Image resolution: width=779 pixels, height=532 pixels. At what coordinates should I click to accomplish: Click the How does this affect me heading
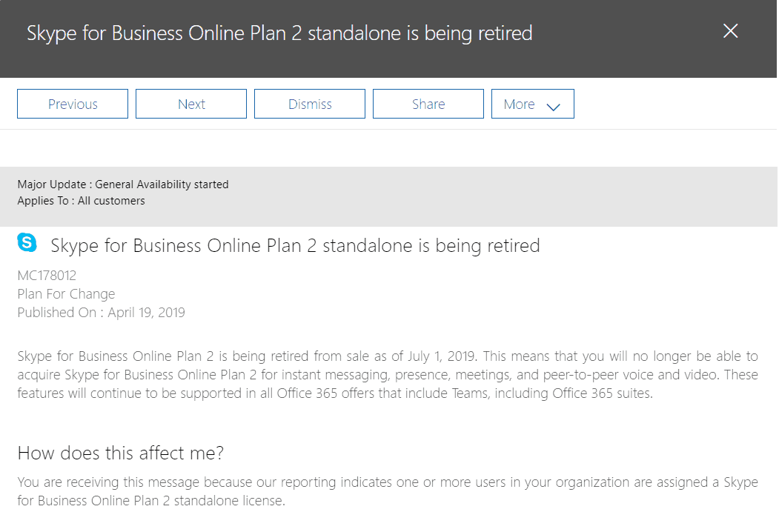(121, 453)
